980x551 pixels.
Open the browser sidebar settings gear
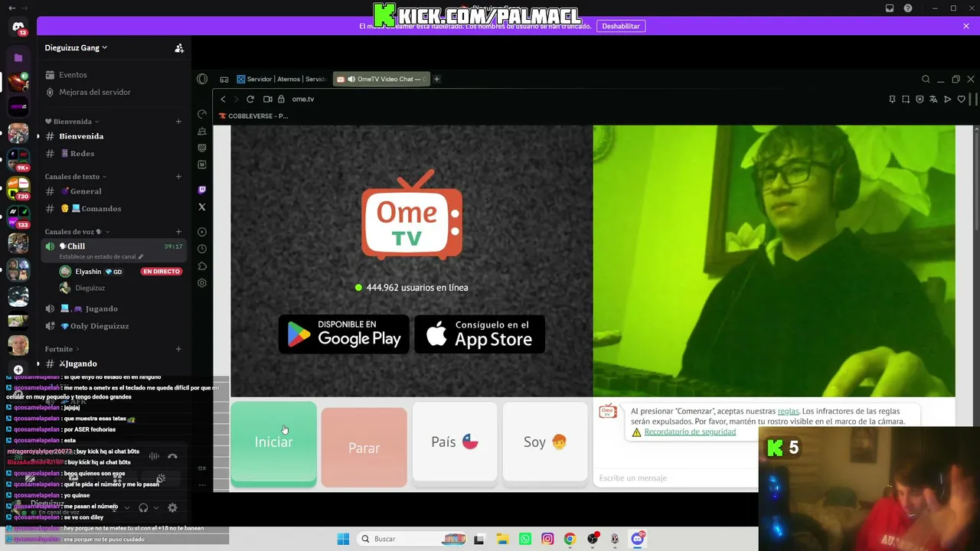point(202,283)
